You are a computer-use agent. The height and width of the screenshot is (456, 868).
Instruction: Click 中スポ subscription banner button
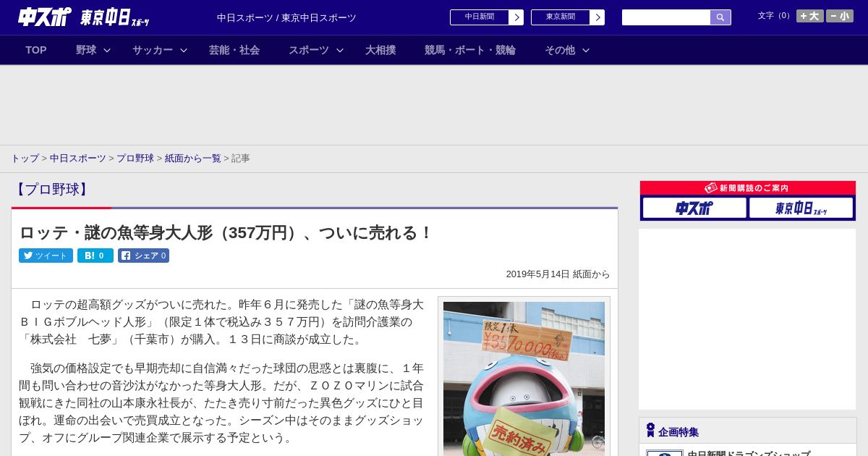coord(694,208)
